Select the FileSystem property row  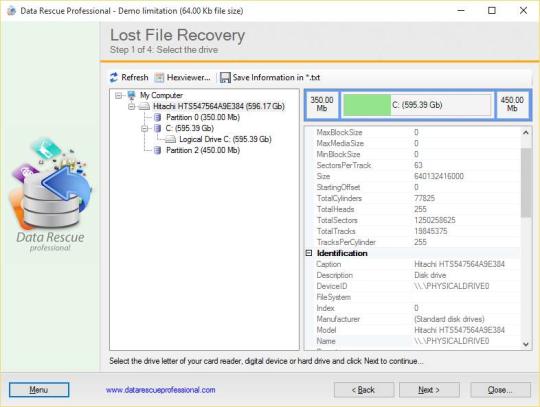[x=413, y=297]
